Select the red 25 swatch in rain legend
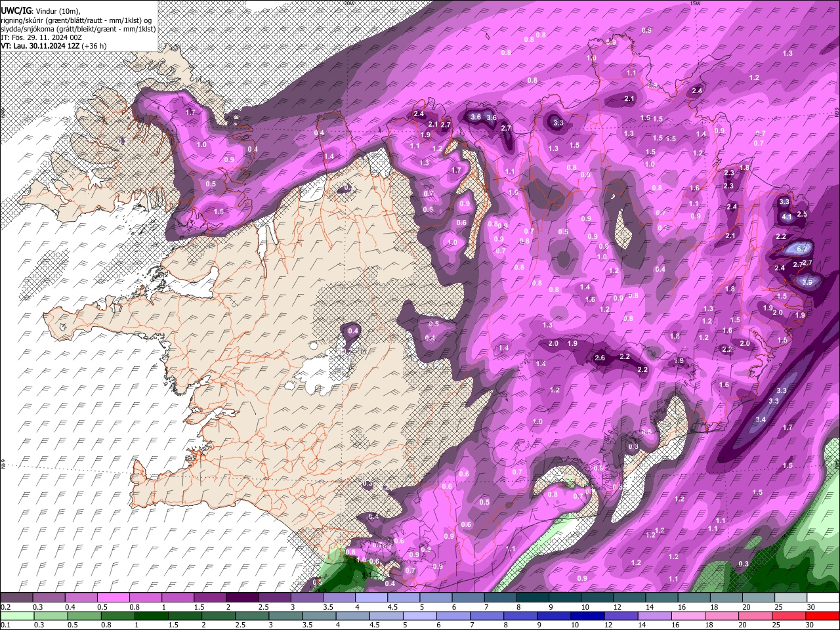Screen dimensions: 840x630 pyautogui.click(x=788, y=616)
